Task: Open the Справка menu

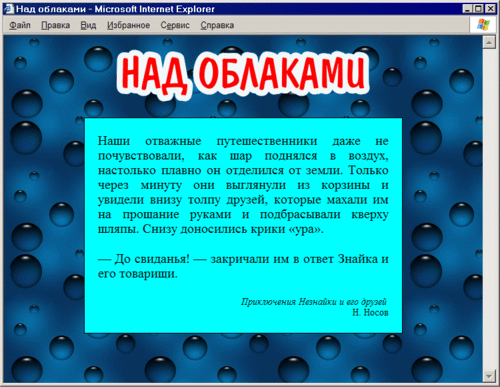Action: tap(217, 25)
